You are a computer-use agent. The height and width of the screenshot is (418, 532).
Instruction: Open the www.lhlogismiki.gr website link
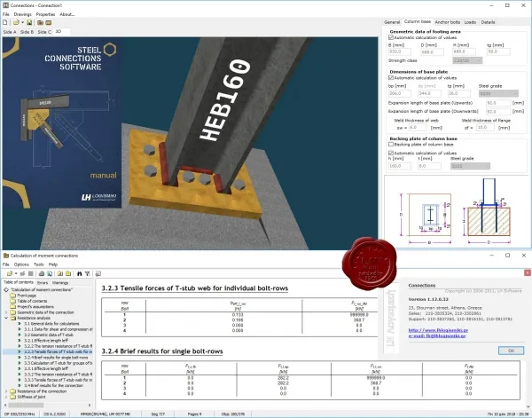click(x=438, y=330)
